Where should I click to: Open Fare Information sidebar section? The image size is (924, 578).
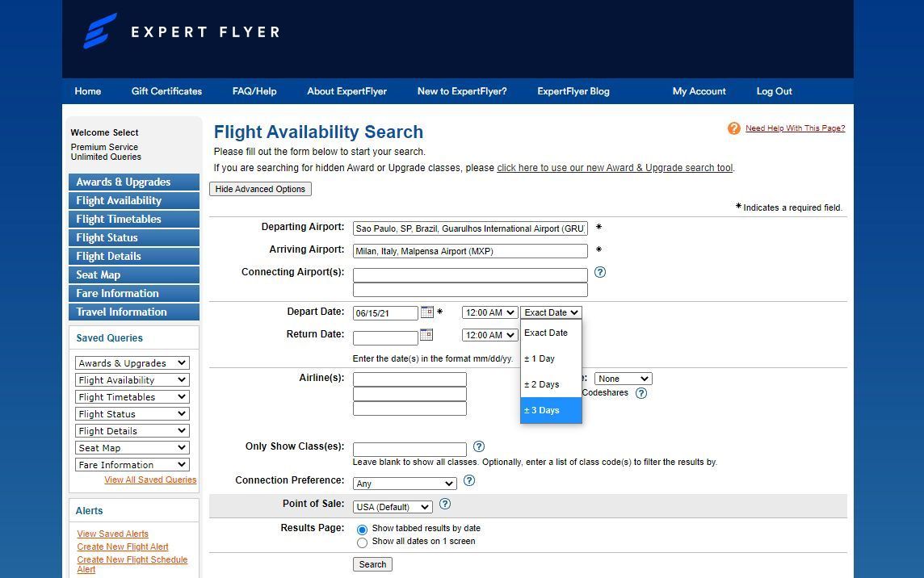[x=134, y=293]
